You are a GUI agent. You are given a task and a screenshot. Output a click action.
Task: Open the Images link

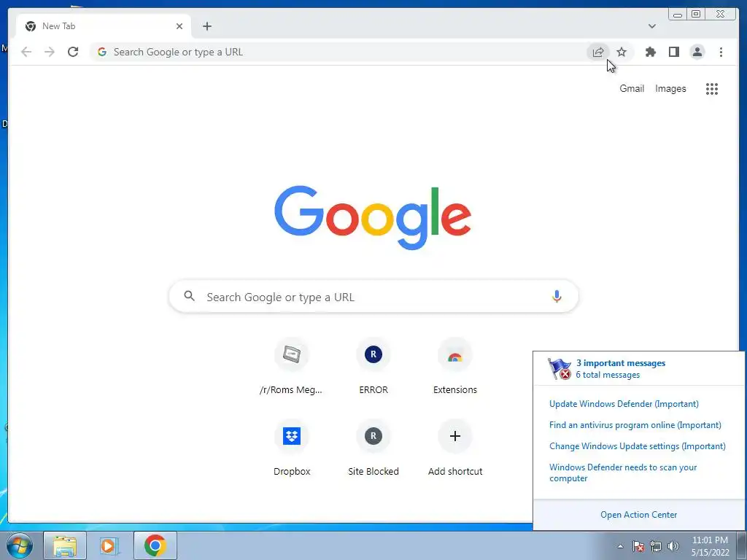click(x=670, y=88)
